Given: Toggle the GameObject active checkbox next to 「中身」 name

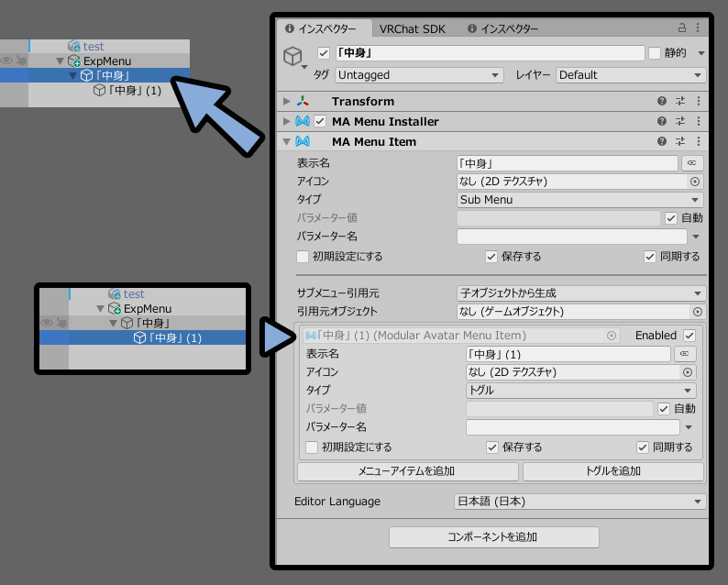Looking at the screenshot, I should coord(324,53).
